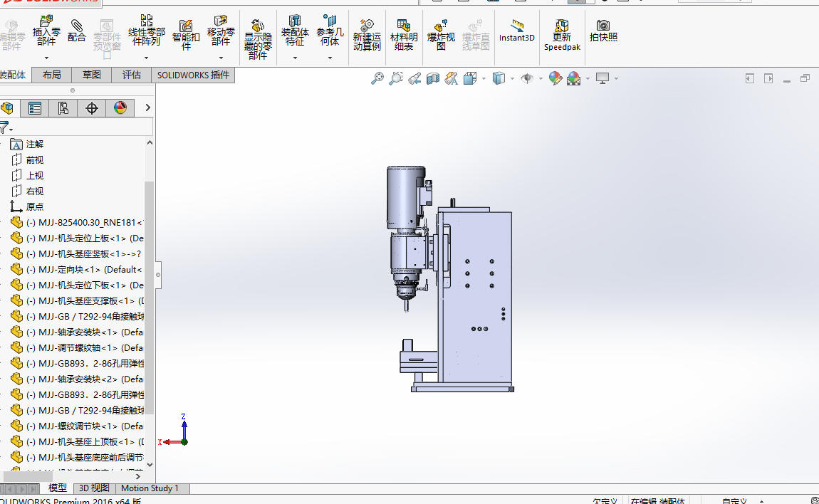The image size is (819, 504).
Task: Select Move Component (移动零部件) tool
Action: pyautogui.click(x=221, y=31)
